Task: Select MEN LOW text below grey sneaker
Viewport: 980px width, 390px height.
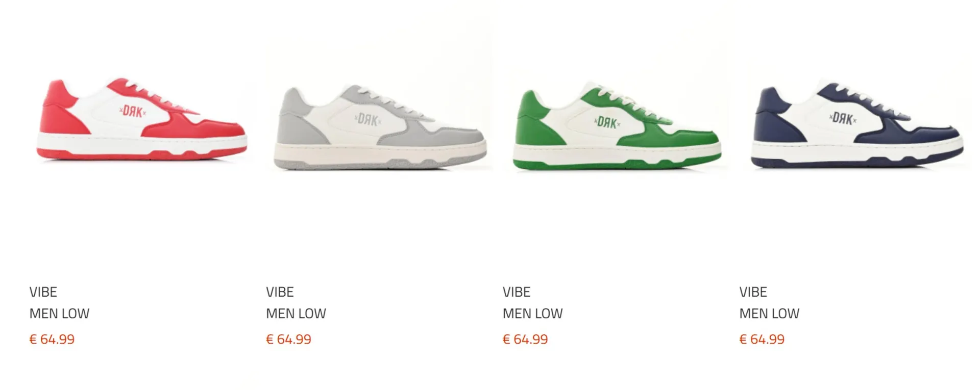Action: [x=296, y=314]
